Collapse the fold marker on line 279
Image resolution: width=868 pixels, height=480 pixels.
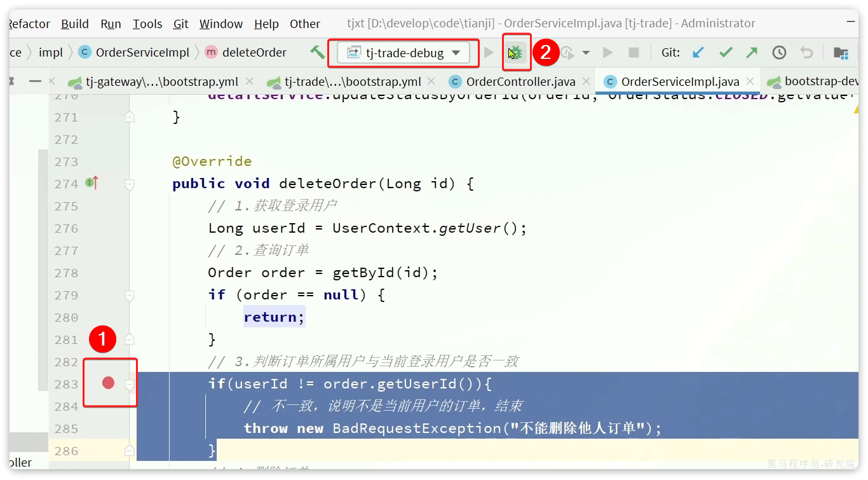coord(130,296)
